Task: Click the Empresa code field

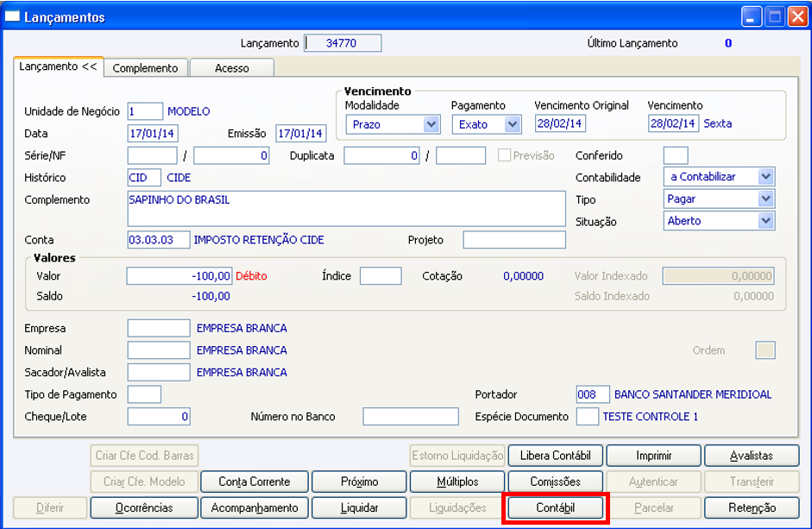Action: tap(159, 329)
